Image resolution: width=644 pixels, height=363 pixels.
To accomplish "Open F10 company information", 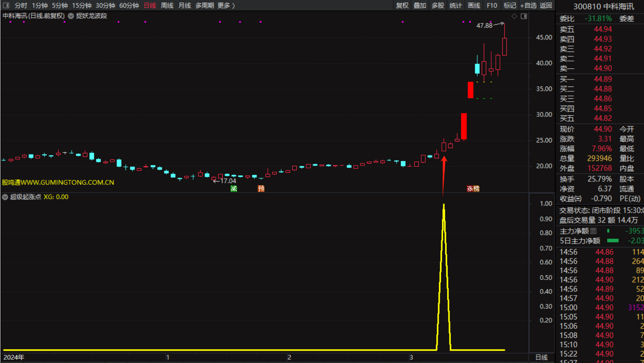I will pyautogui.click(x=492, y=5).
